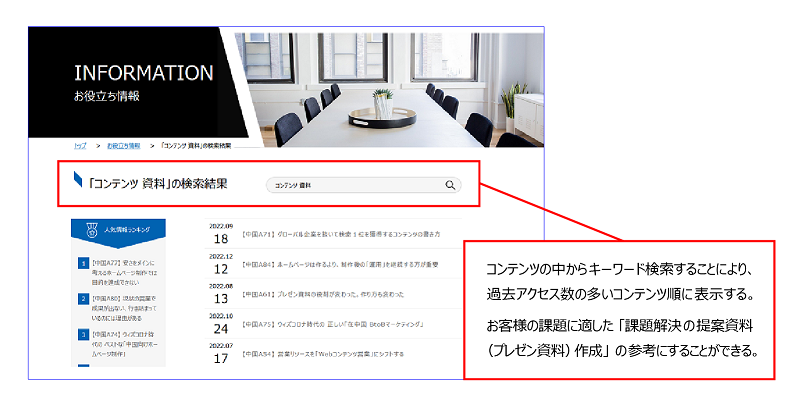This screenshot has height=411, width=798.
Task: Click the blue marker icon beside 検索結果 heading
Action: coord(79,181)
